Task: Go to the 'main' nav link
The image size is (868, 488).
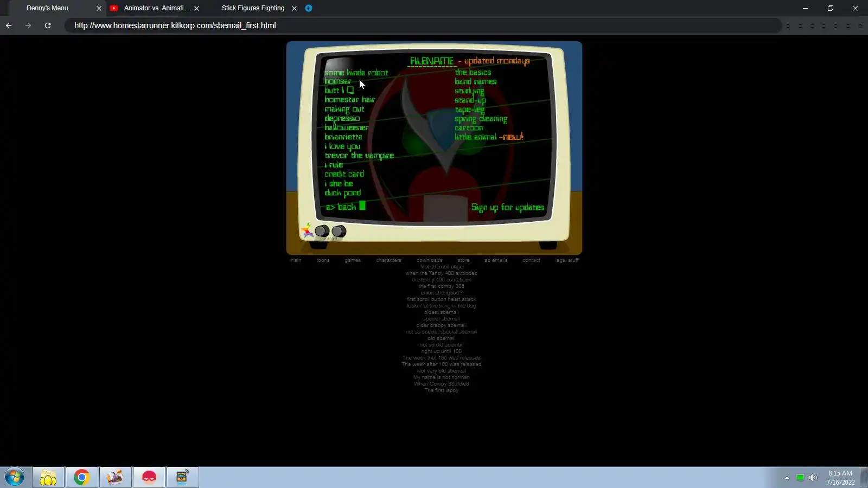Action: point(295,260)
